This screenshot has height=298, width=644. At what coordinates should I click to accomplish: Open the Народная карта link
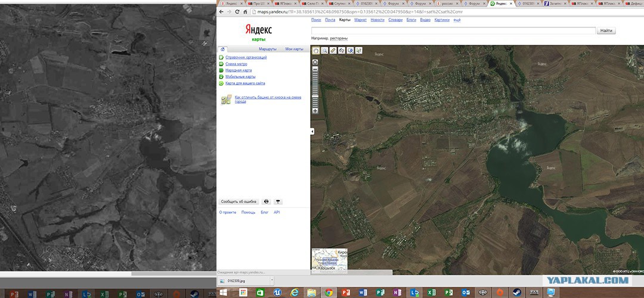coord(239,70)
